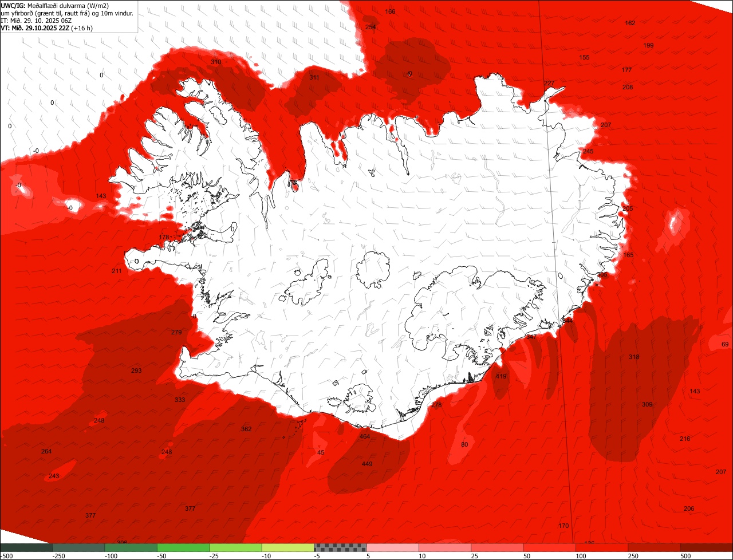
Task: Click the light red 25 to 50 legend swatch
Action: 498,547
